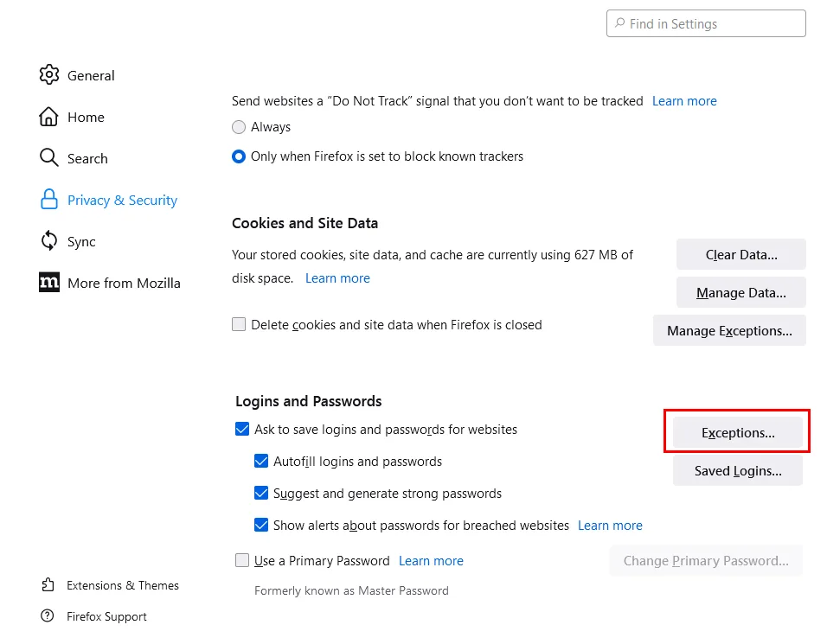The height and width of the screenshot is (644, 827).
Task: Click the Extensions & Themes puzzle icon
Action: (48, 585)
